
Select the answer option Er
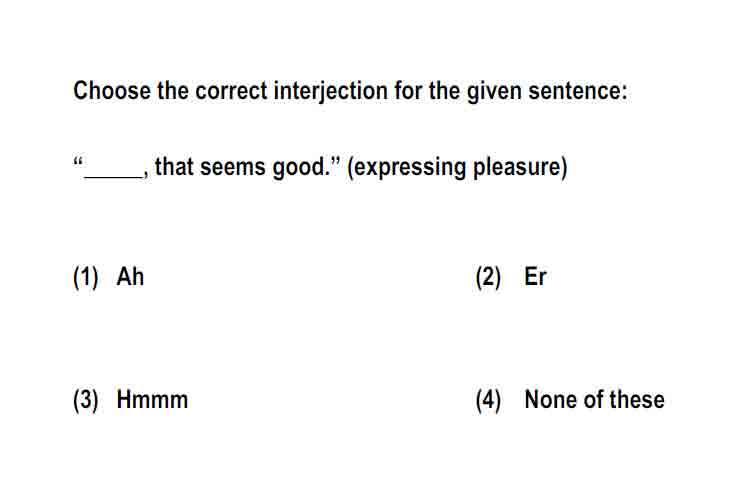point(535,277)
